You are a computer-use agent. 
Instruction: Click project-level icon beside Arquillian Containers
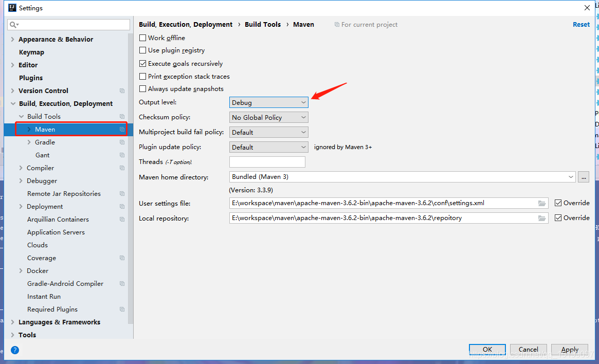point(122,219)
